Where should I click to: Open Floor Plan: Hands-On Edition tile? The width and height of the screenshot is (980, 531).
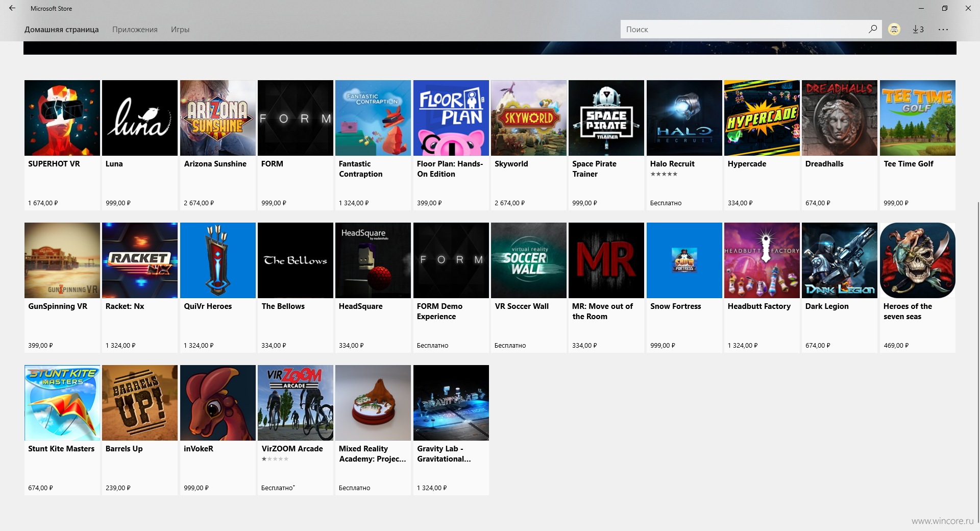pos(451,145)
